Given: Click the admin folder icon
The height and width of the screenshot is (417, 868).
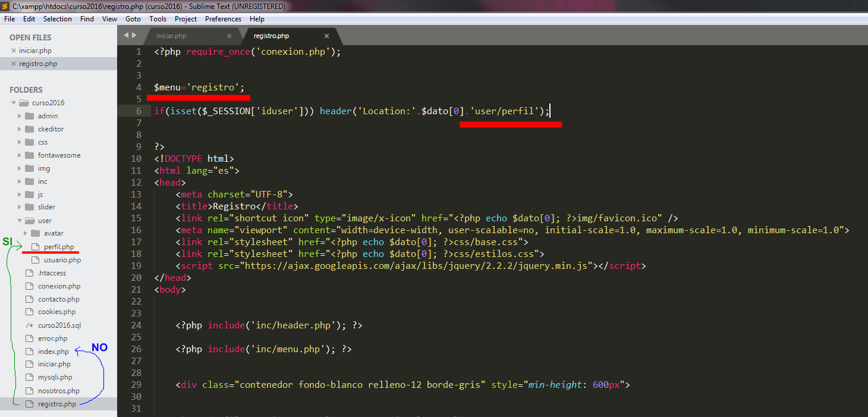Looking at the screenshot, I should (x=30, y=116).
